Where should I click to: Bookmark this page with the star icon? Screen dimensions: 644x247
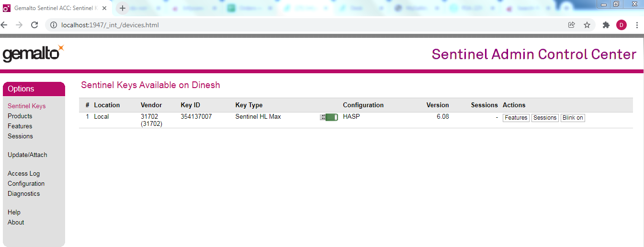[587, 25]
